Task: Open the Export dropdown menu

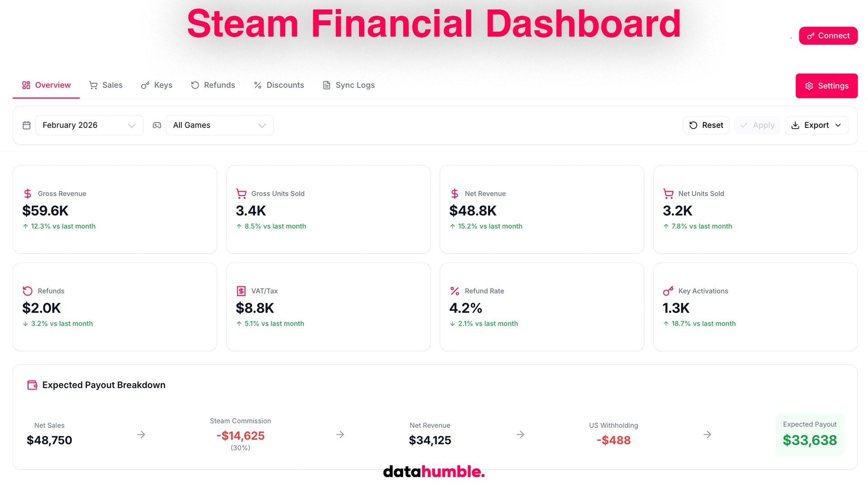Action: tap(816, 125)
